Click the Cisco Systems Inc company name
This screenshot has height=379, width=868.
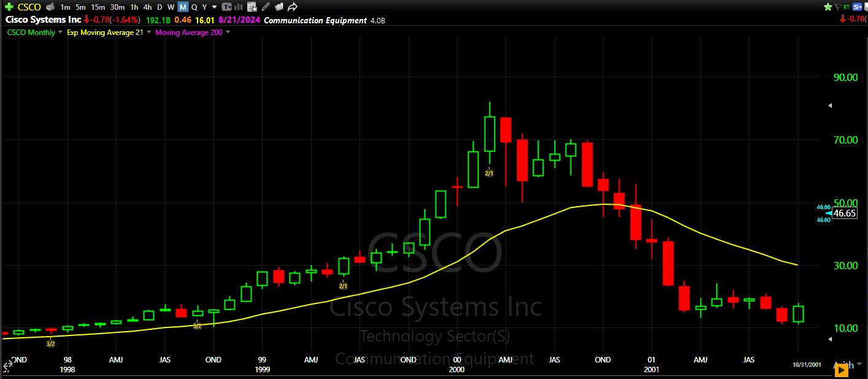[x=43, y=20]
